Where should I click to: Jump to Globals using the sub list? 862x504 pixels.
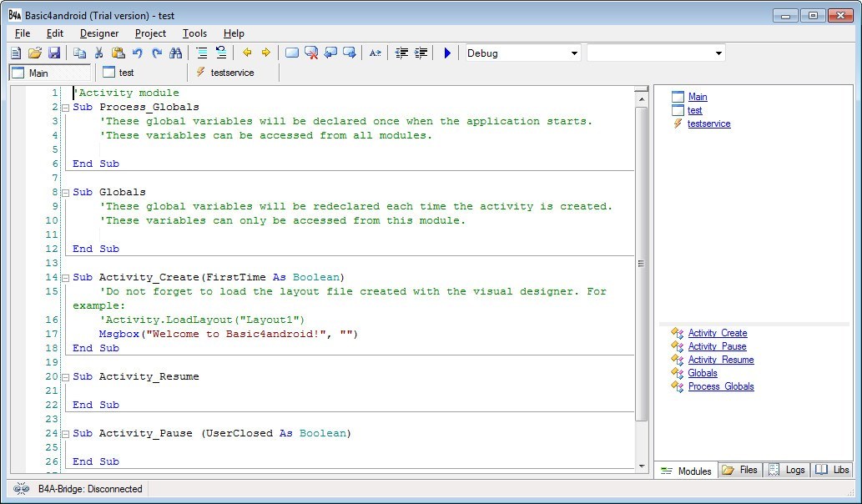pyautogui.click(x=702, y=373)
